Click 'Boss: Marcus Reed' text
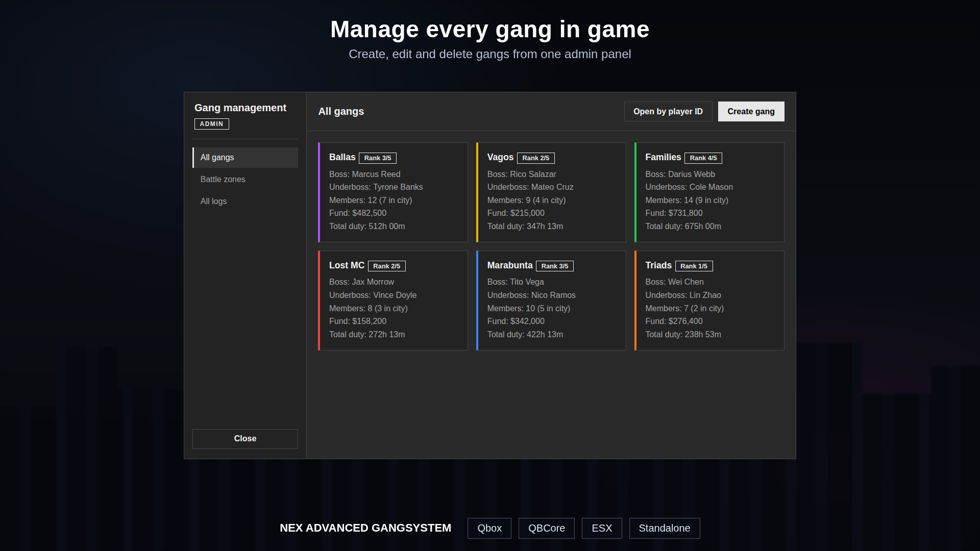Image resolution: width=980 pixels, height=551 pixels. pyautogui.click(x=365, y=174)
